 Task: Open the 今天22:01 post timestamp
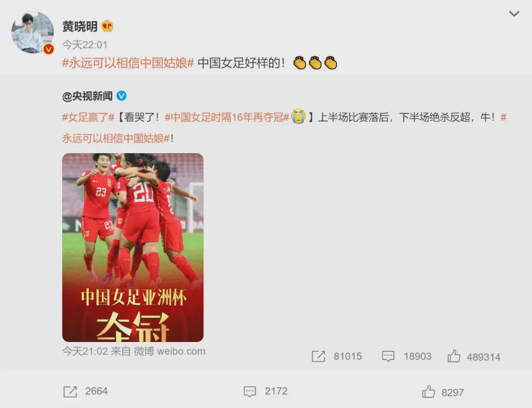85,45
